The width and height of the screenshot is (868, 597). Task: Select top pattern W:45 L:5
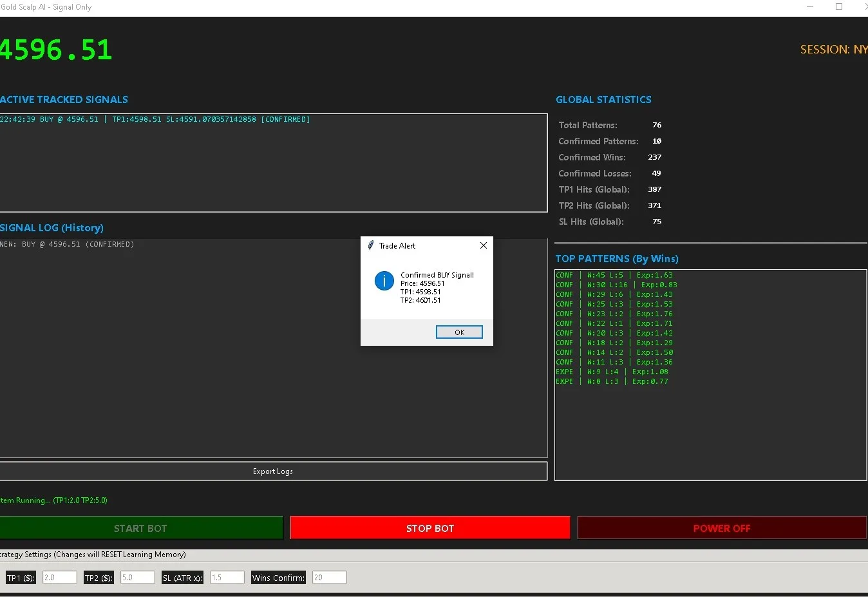tap(614, 275)
